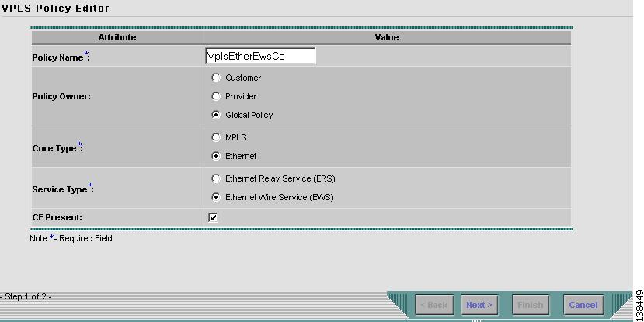Choose MPLS as core type
Screen dimensions: 644x322
pos(216,137)
